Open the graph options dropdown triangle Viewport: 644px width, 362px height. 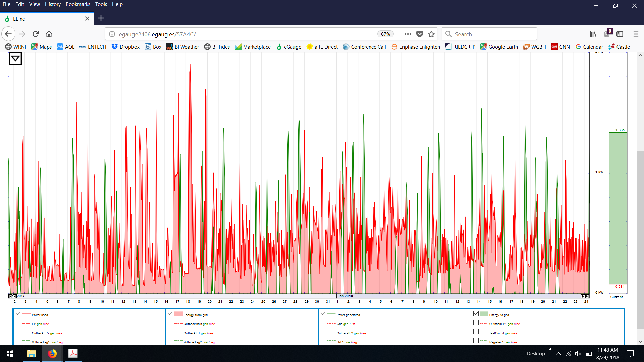coord(15,59)
